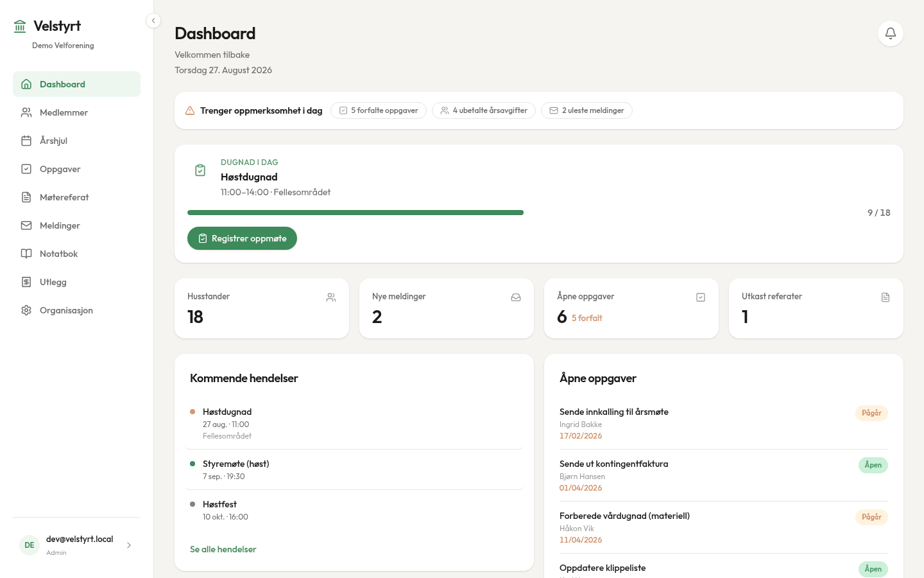This screenshot has height=578, width=924.
Task: Open the Utkast referater stat card
Action: (816, 308)
